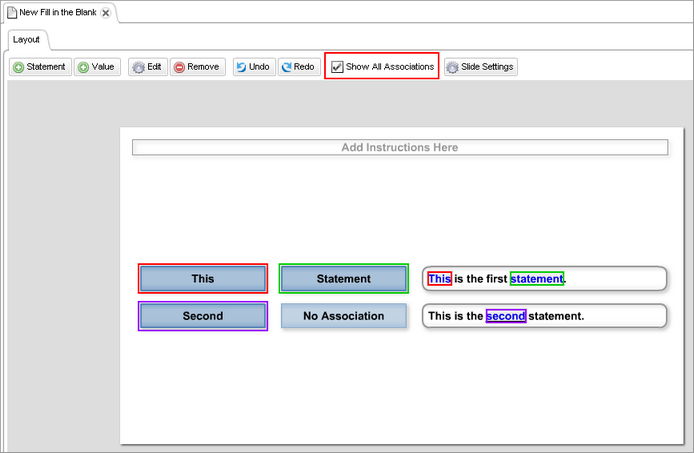Viewport: 694px width, 453px height.
Task: Select the 'Statement' value box
Action: pos(343,279)
